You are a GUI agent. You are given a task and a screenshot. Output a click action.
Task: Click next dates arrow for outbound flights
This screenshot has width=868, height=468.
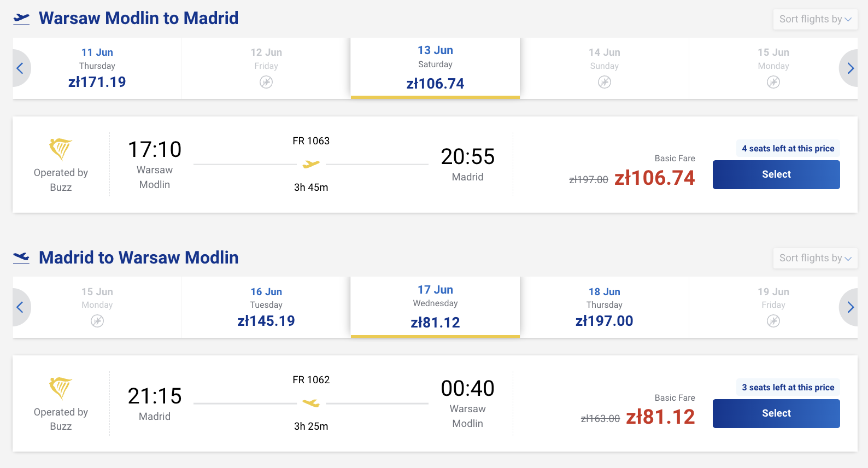(x=849, y=68)
